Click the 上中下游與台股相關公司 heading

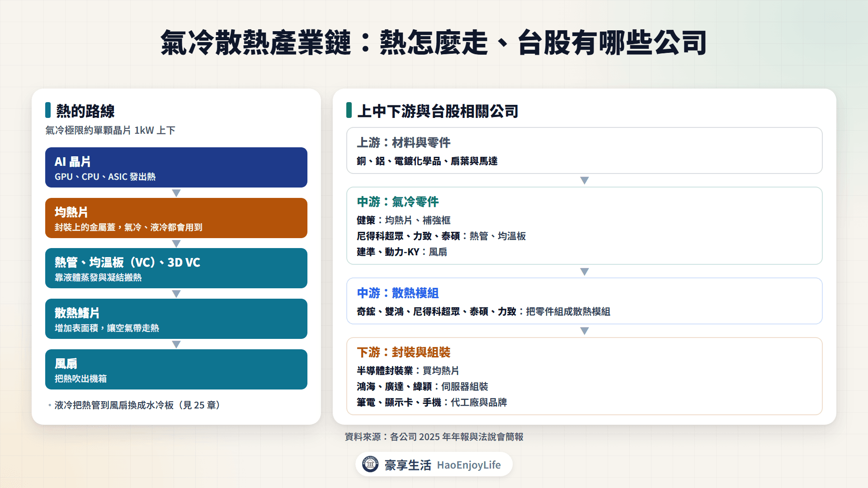438,111
